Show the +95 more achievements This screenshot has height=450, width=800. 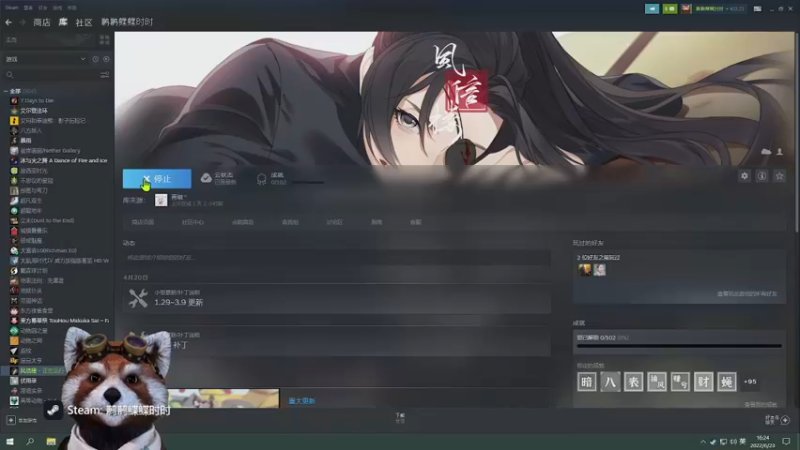click(x=750, y=382)
